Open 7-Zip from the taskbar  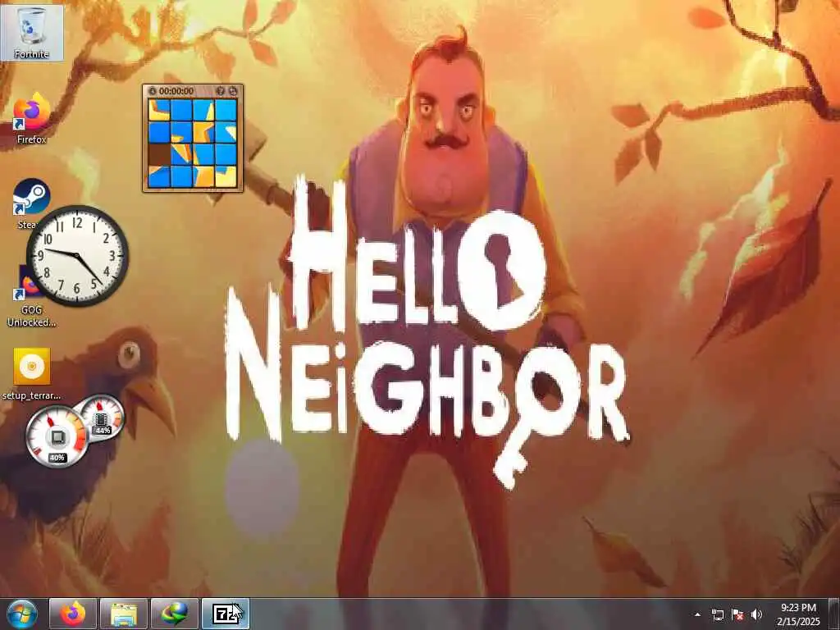click(x=225, y=614)
